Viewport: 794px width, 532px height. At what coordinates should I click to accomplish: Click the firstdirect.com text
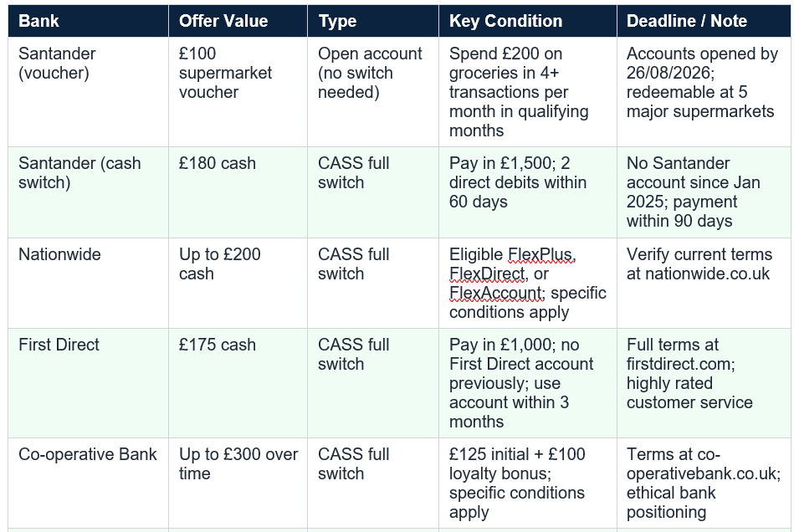pos(679,364)
